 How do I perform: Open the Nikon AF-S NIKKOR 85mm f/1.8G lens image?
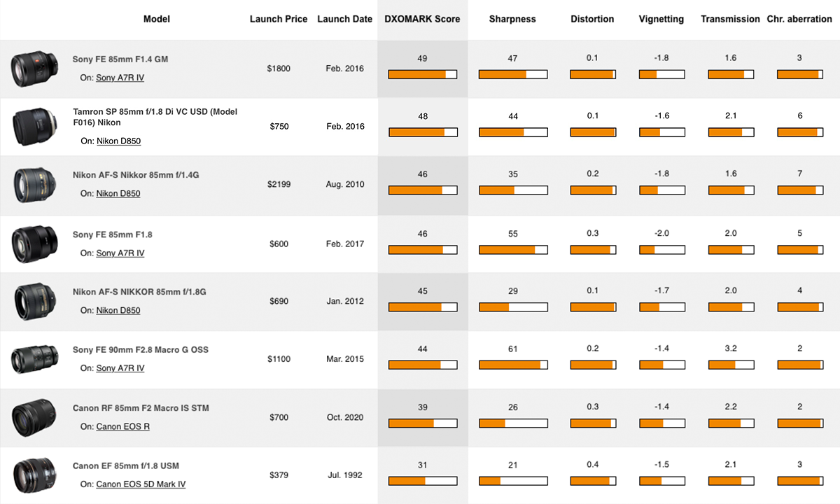click(x=29, y=302)
